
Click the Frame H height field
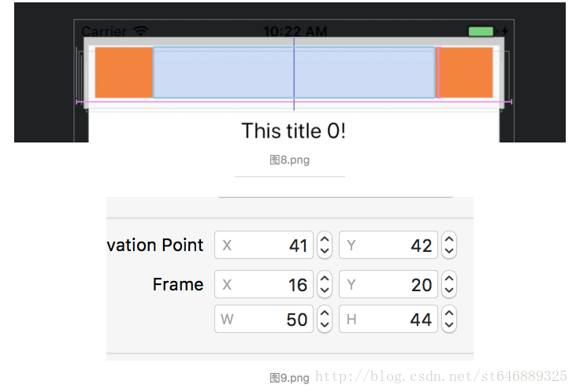(388, 319)
